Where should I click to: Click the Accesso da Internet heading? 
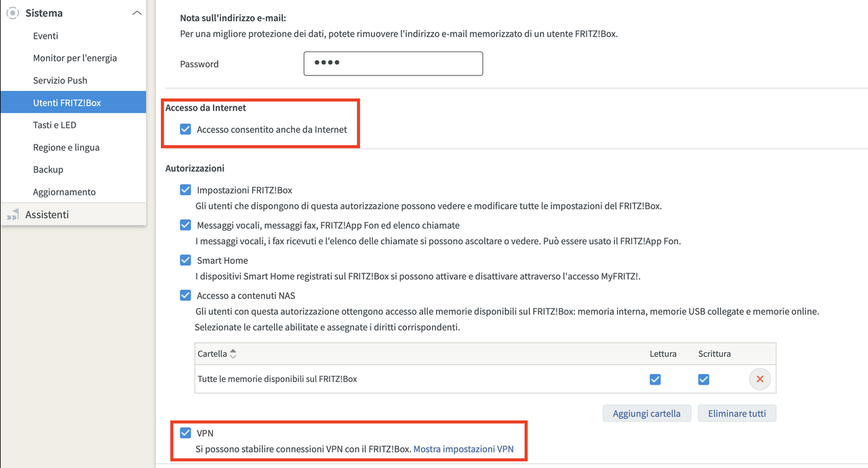[205, 108]
